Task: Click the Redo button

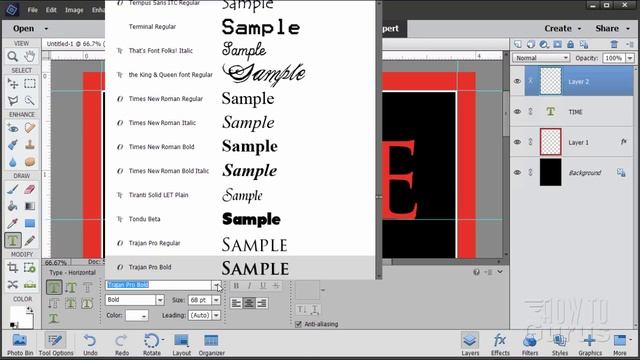Action: tap(121, 344)
